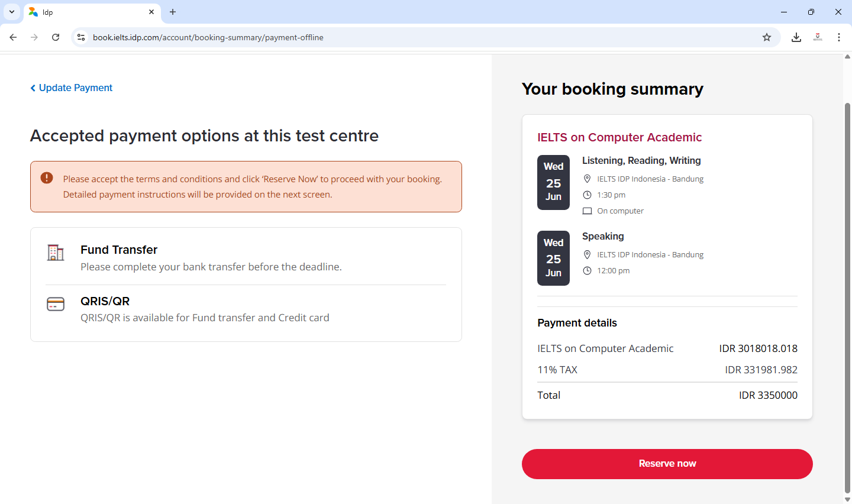Viewport: 852px width, 504px height.
Task: Click the page vertical scrollbar
Action: coord(847,296)
